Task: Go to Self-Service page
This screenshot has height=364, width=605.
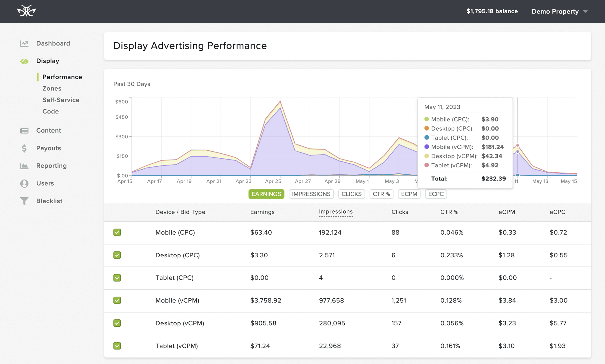Action: (x=61, y=100)
